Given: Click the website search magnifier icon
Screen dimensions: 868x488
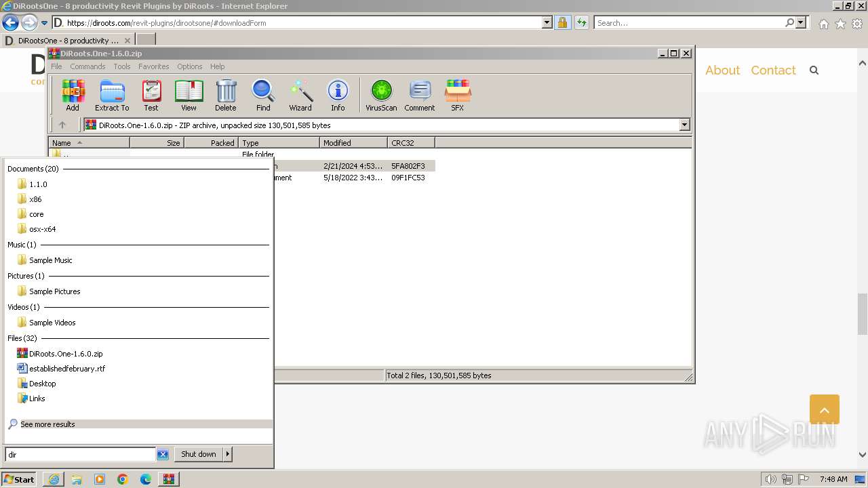Looking at the screenshot, I should [x=814, y=70].
